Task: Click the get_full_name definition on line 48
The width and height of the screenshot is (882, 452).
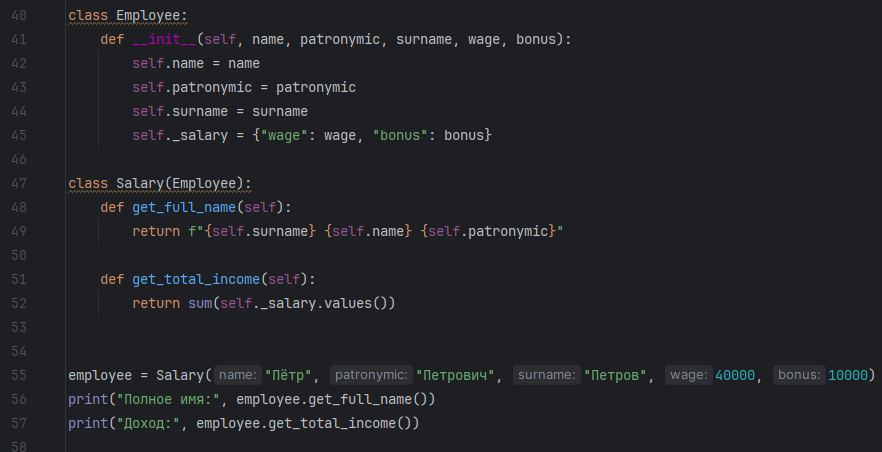Action: coord(184,207)
